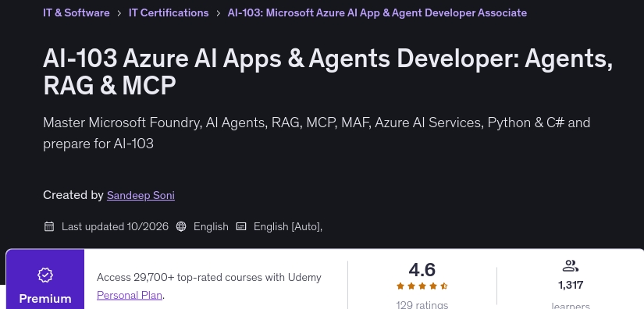644x309 pixels.
Task: Open the Personal Plan link
Action: point(130,296)
